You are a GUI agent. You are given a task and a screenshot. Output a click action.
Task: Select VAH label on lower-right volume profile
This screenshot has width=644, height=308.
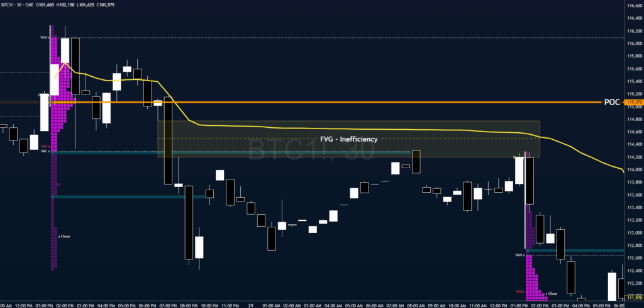(519, 254)
